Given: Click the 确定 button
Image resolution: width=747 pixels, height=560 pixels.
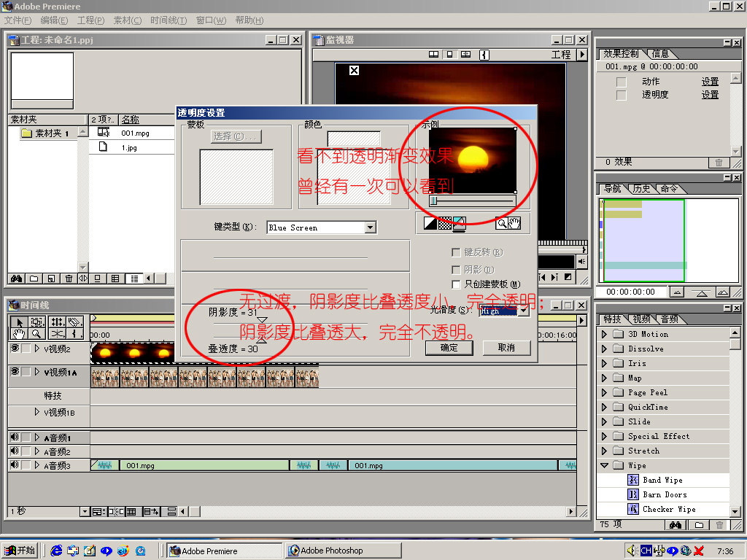Looking at the screenshot, I should [449, 348].
